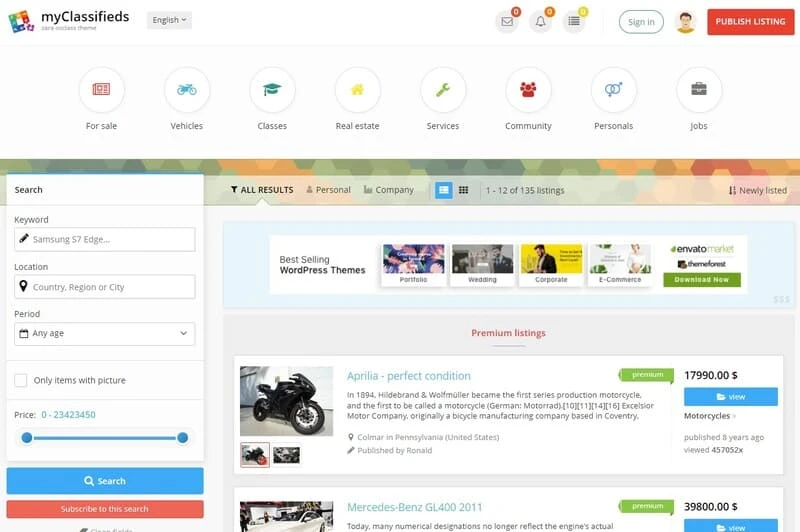Click the right price slider handle
This screenshot has height=532, width=800.
pyautogui.click(x=183, y=438)
